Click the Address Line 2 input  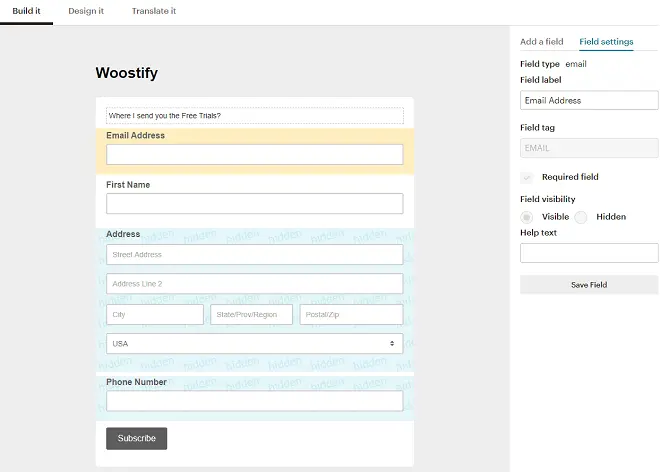(255, 284)
